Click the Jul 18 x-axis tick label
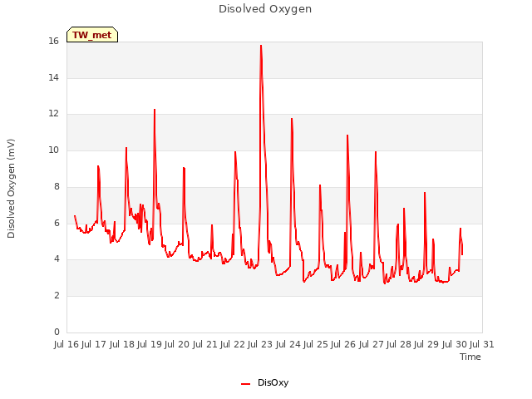Image resolution: width=532 pixels, height=399 pixels. [x=122, y=344]
